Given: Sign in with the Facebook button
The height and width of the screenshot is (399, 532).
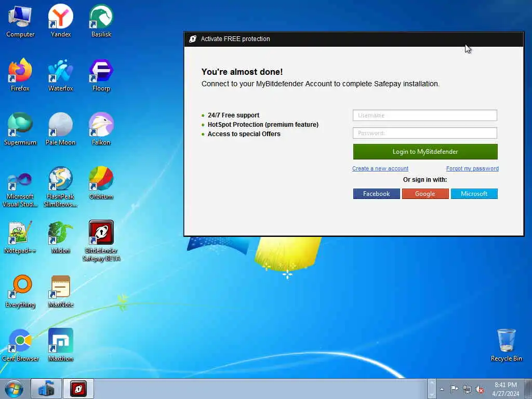Looking at the screenshot, I should click(376, 194).
